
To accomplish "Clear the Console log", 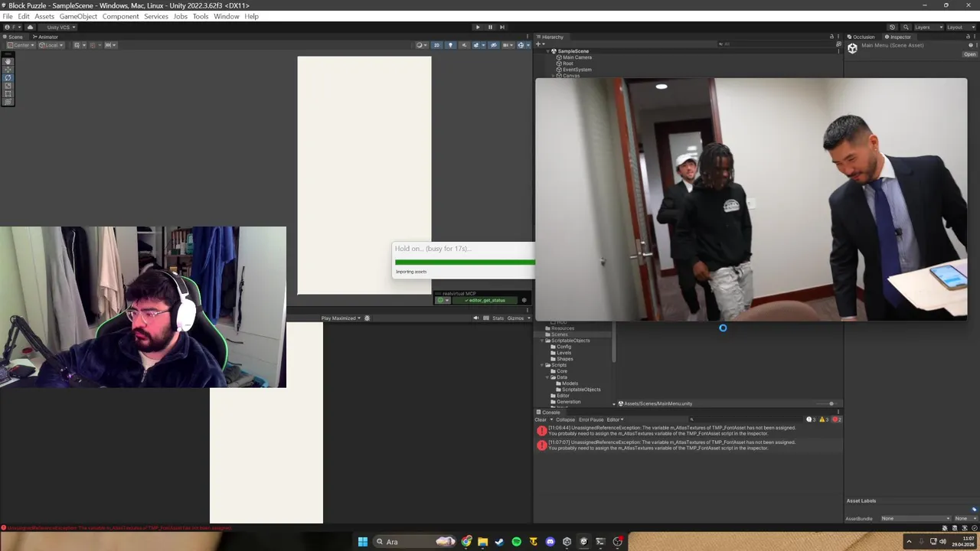I will (x=541, y=419).
